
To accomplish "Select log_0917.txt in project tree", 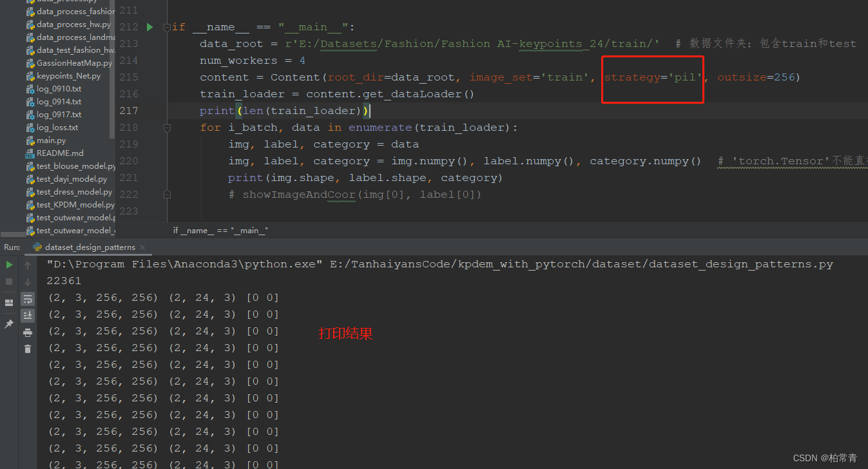I will pos(59,115).
